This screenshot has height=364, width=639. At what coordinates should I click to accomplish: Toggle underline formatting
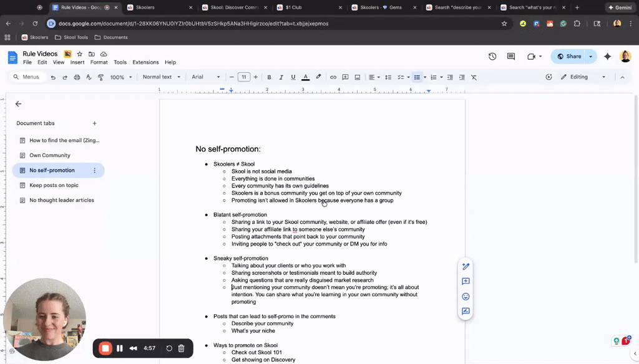click(293, 77)
